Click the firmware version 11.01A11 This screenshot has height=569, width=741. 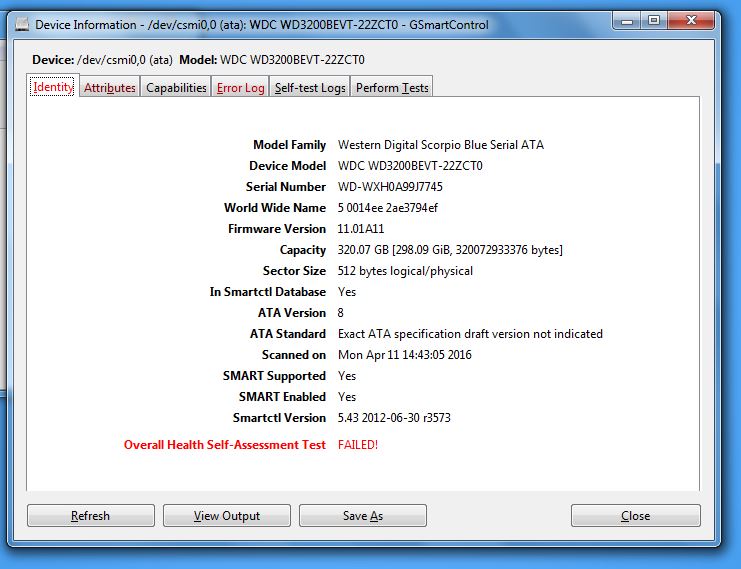click(361, 229)
